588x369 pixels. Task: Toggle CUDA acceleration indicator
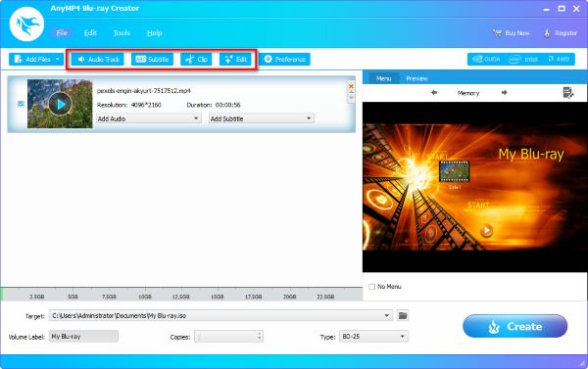pos(486,59)
